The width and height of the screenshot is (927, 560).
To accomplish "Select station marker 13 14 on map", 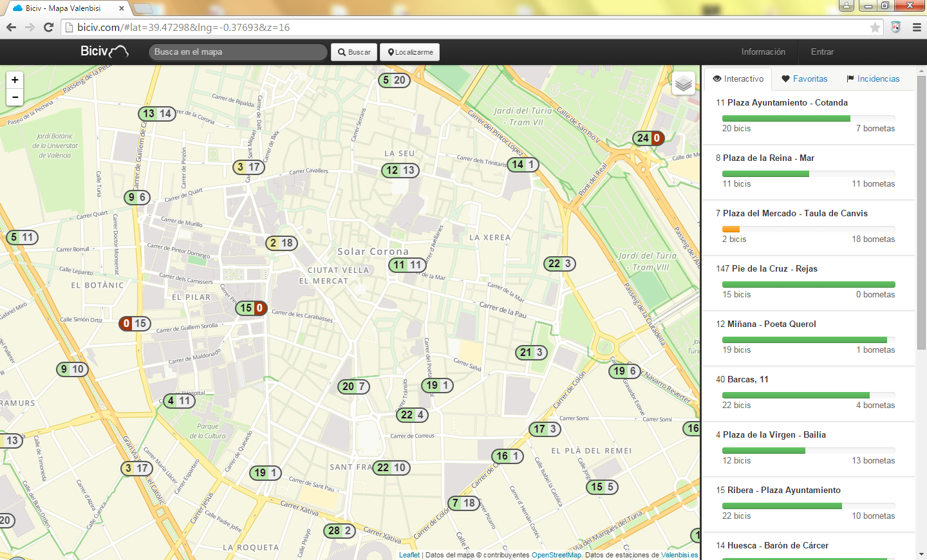I will pyautogui.click(x=157, y=114).
